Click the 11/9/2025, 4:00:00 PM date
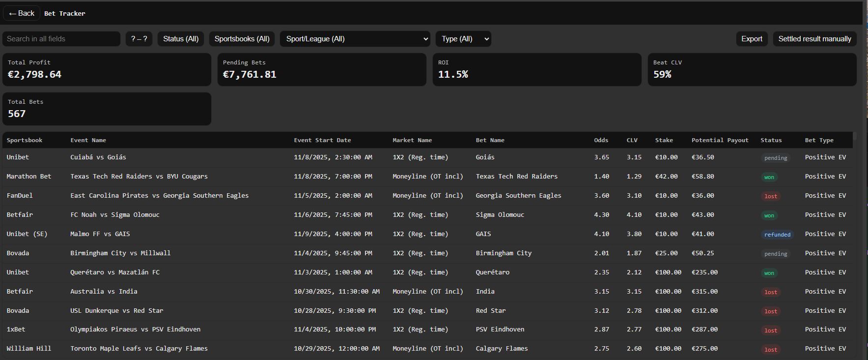The width and height of the screenshot is (868, 360). click(333, 234)
